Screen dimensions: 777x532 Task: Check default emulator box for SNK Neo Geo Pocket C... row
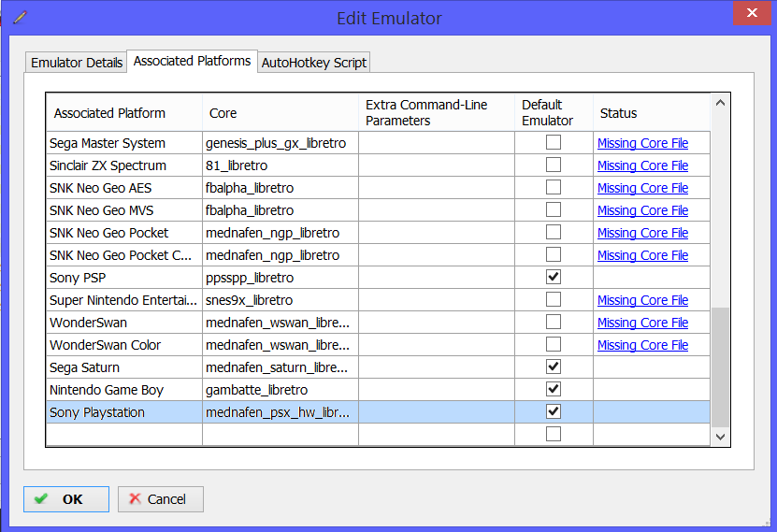553,254
